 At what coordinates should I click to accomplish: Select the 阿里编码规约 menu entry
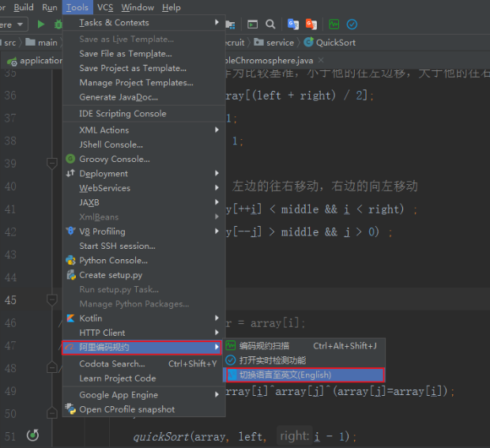point(142,348)
